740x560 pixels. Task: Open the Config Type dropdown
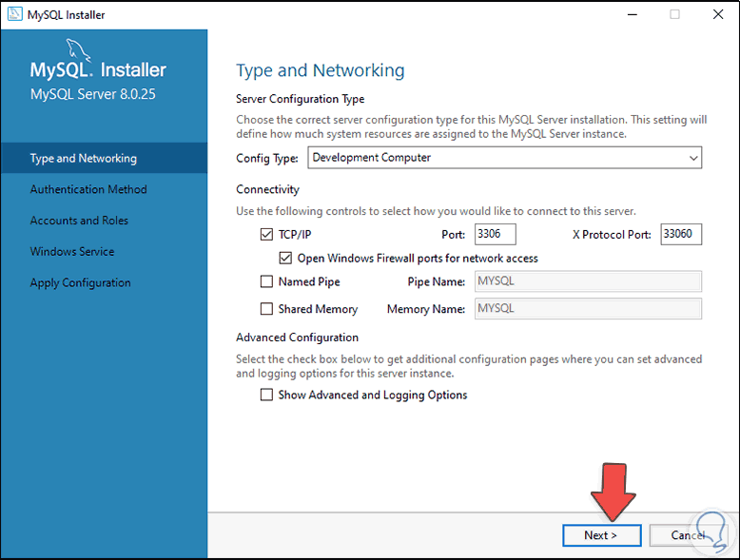(504, 158)
